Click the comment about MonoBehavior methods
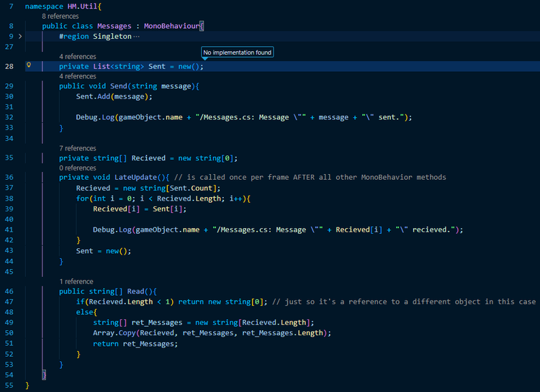 pyautogui.click(x=310, y=177)
